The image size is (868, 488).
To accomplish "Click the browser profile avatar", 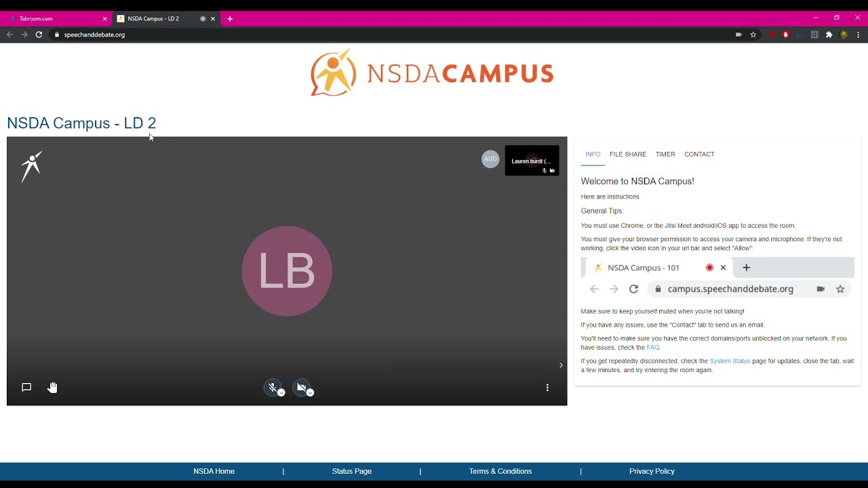I will pos(844,35).
